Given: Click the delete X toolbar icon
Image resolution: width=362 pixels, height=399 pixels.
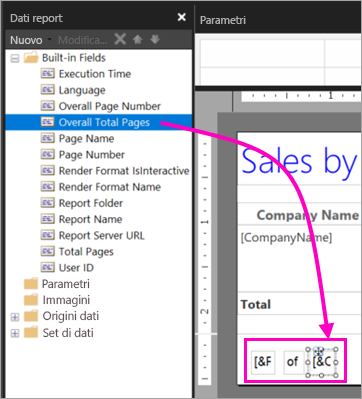Looking at the screenshot, I should (120, 39).
